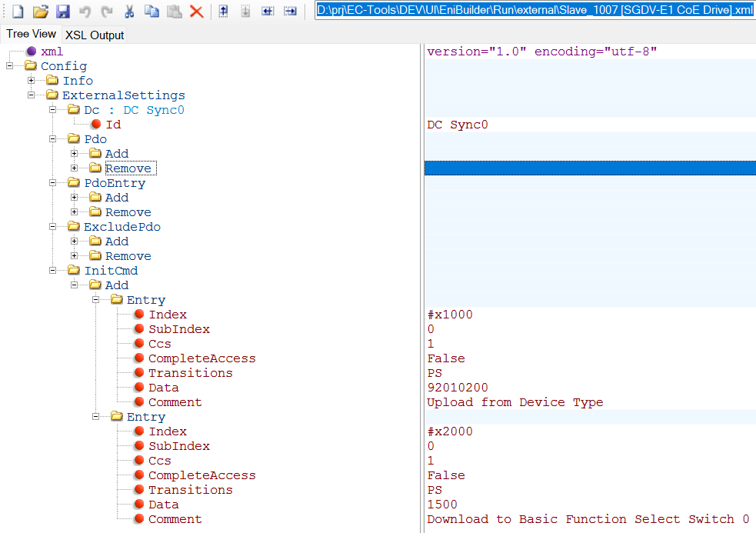Move the selected node up
The height and width of the screenshot is (533, 756).
[x=224, y=10]
